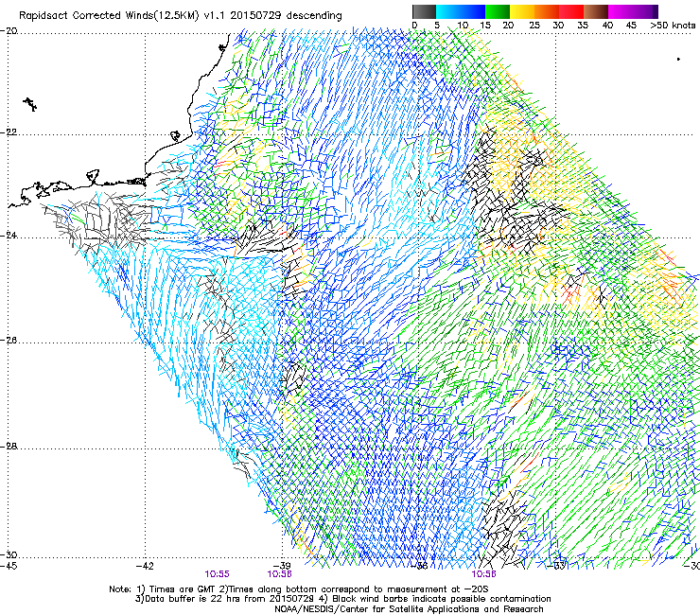
Task: Click the '-26' latitude axis label
Action: 9,341
